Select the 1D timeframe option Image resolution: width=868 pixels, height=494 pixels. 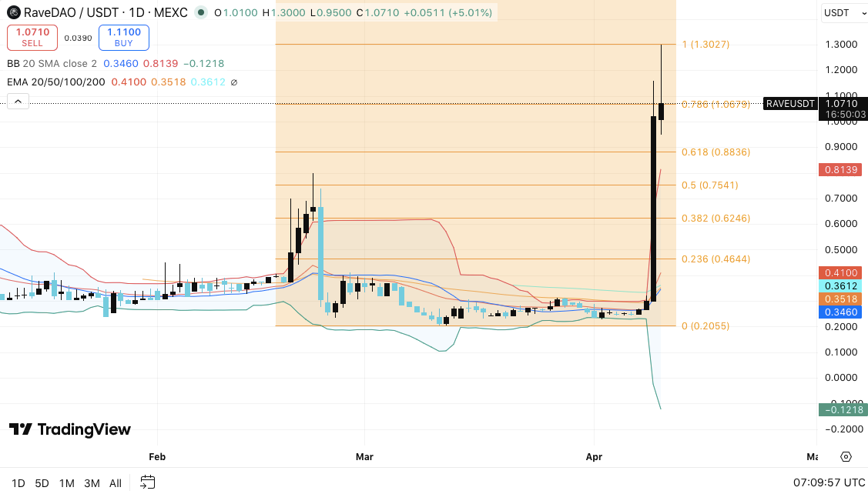click(x=18, y=483)
